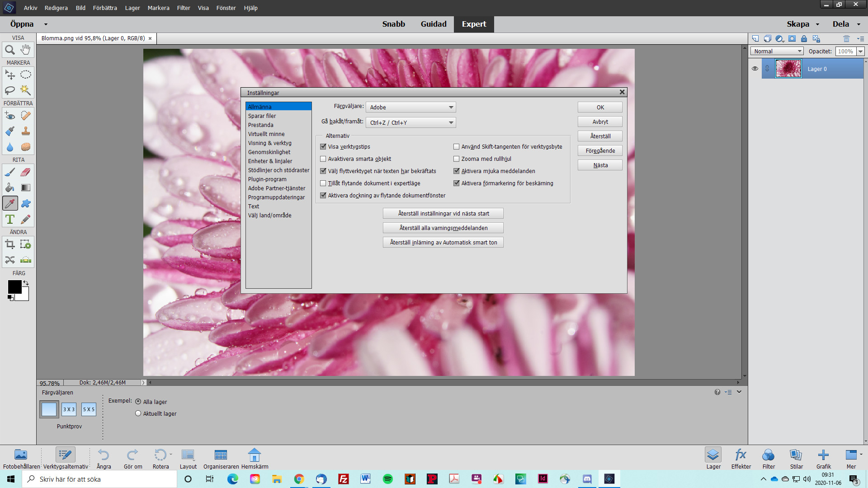
Task: Click the Ångra (undo) icon
Action: (x=103, y=455)
